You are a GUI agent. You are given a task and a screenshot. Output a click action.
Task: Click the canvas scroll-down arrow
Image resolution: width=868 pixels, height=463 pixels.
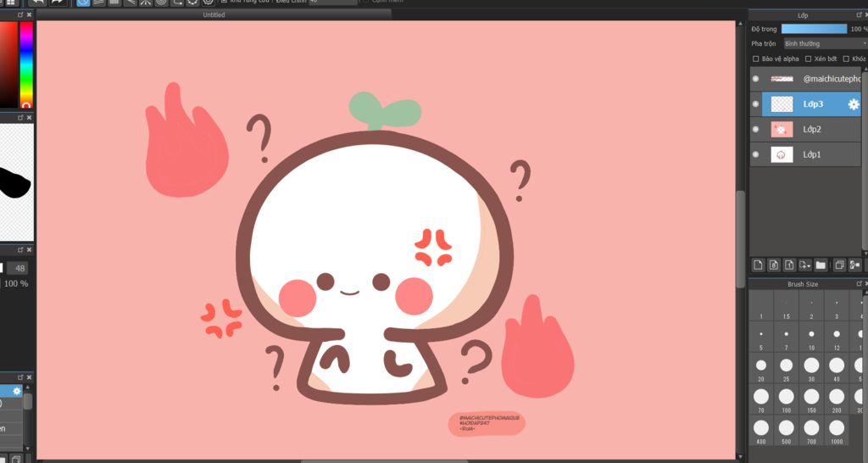740,456
